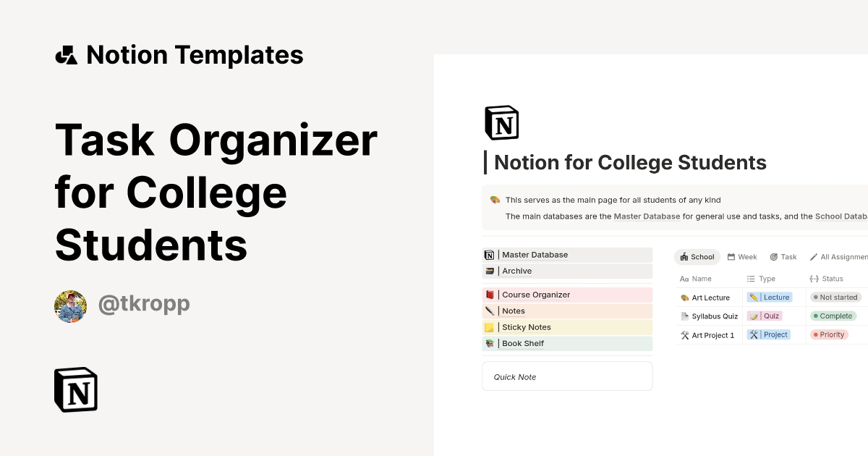Click the Notion icon on Master Database
Image resolution: width=868 pixels, height=456 pixels.
click(490, 255)
